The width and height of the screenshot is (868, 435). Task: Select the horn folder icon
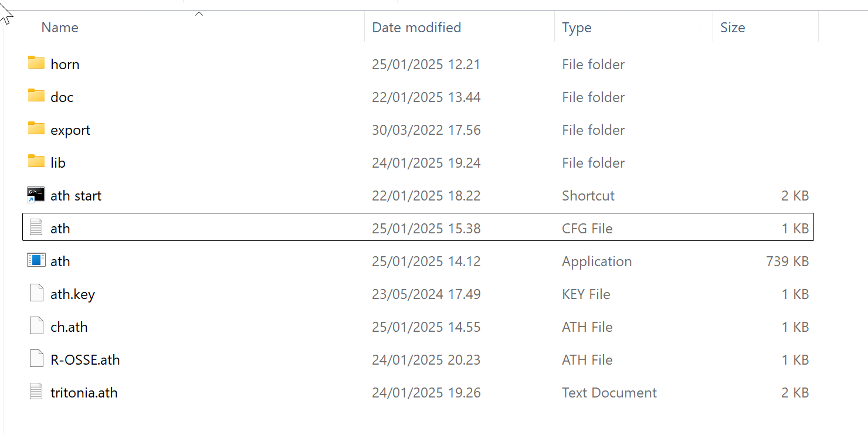point(36,63)
